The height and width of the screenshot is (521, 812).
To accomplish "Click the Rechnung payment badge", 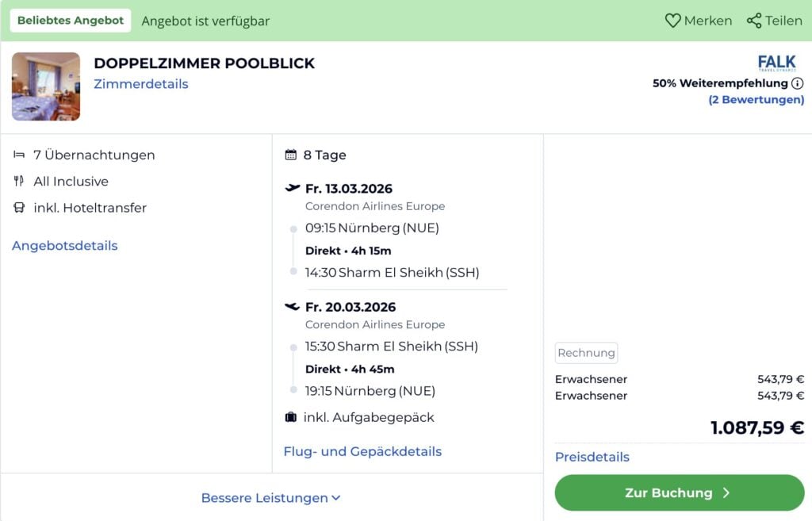I will [586, 353].
